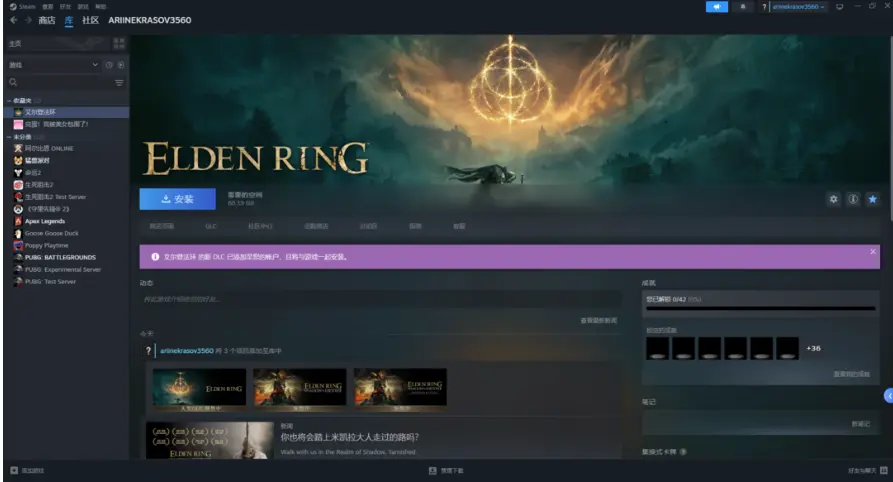Open the game info circle icon
Viewport: 893px width, 482px height.
853,199
